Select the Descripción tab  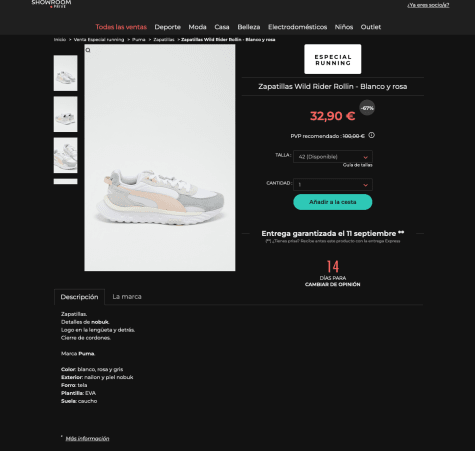[x=79, y=297]
